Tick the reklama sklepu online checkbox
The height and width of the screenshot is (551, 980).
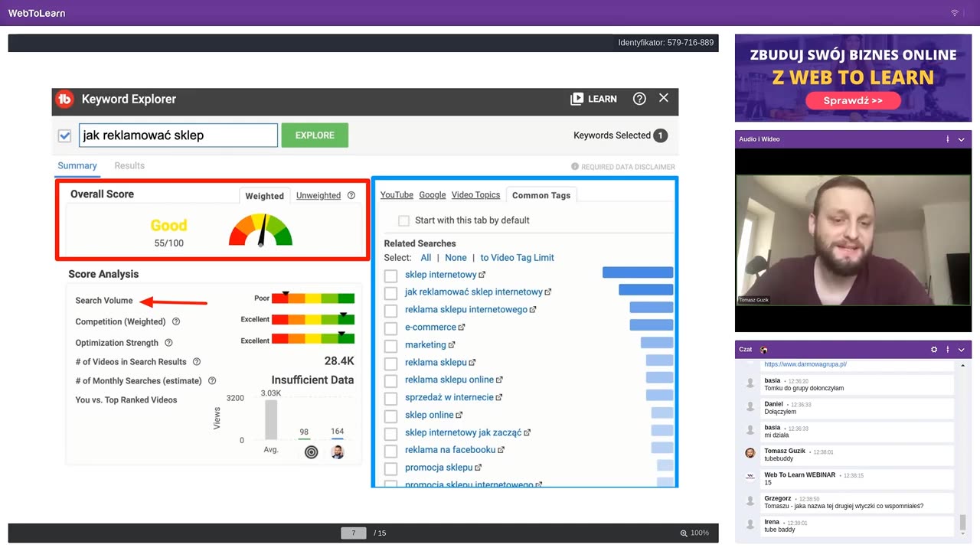pyautogui.click(x=390, y=381)
